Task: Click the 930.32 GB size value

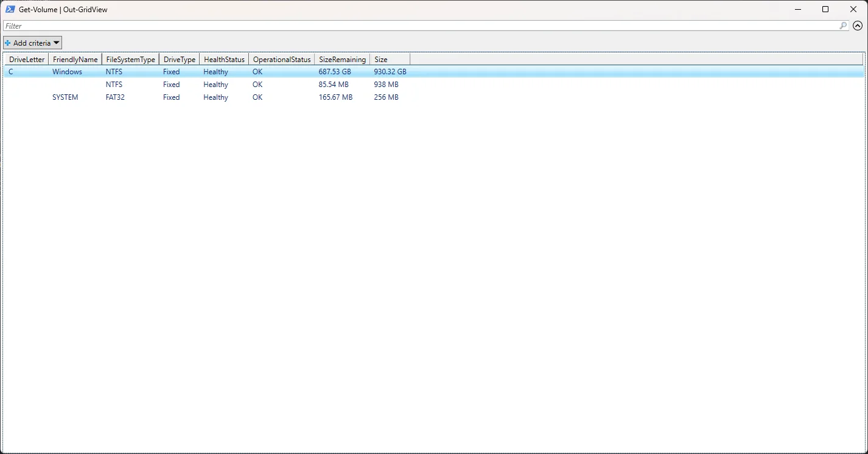Action: tap(390, 72)
